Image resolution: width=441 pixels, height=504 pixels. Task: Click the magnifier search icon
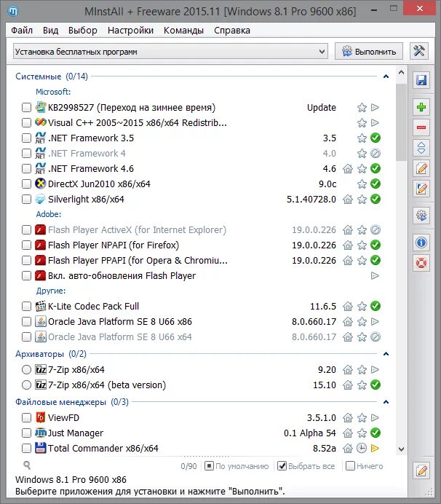pos(27,465)
